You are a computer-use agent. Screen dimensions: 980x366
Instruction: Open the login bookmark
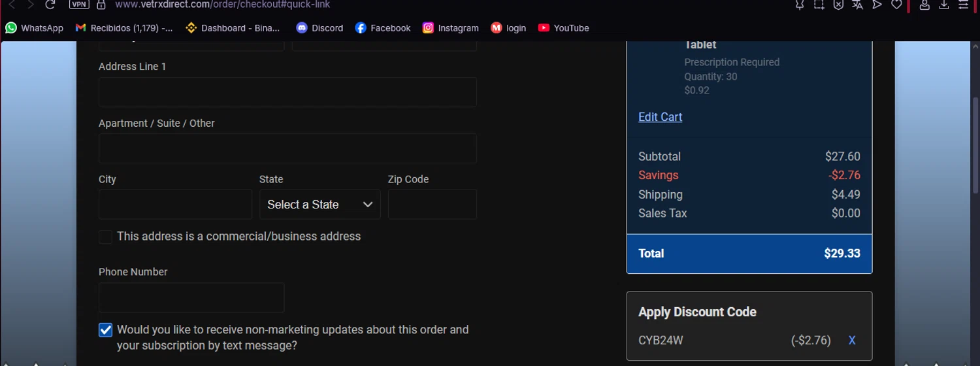(x=508, y=28)
